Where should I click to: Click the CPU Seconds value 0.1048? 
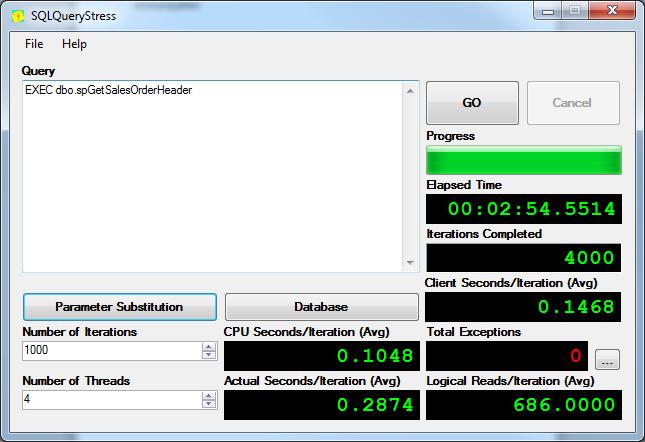pos(375,356)
